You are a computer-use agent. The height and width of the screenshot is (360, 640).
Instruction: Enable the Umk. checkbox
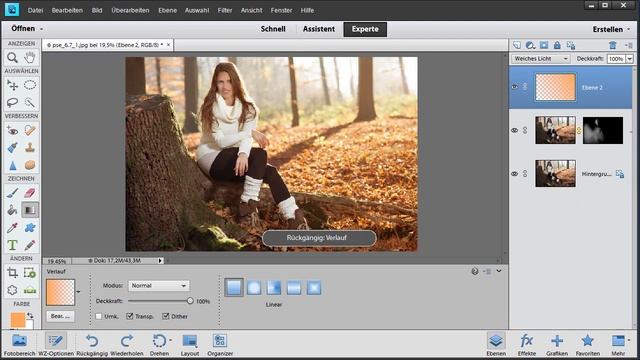pos(98,316)
